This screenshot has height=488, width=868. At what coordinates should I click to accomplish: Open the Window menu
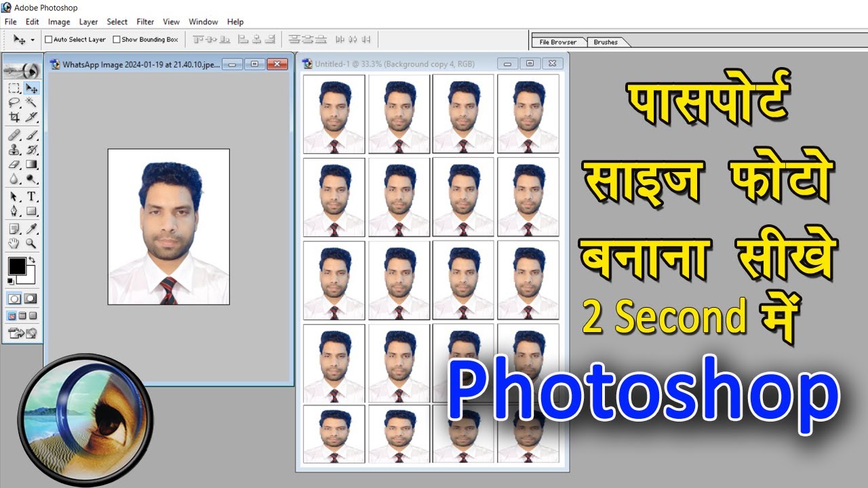point(203,22)
